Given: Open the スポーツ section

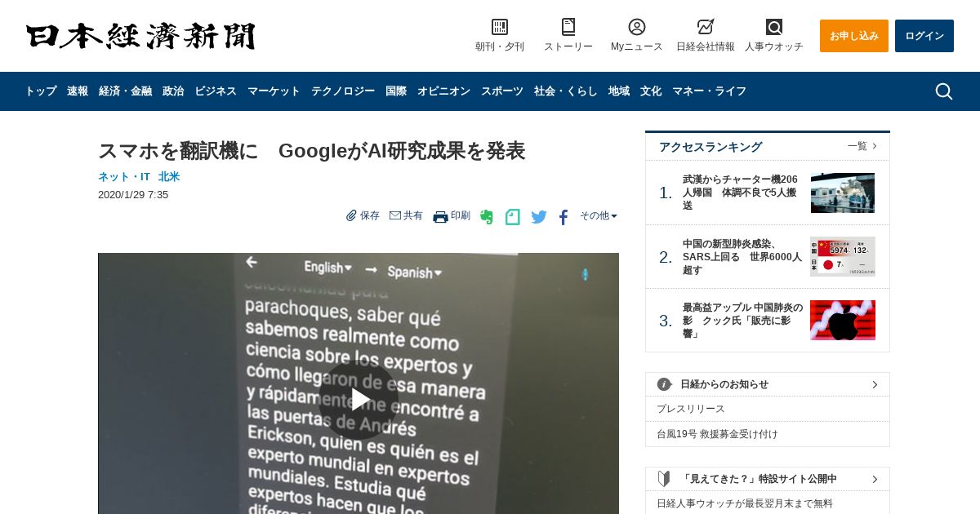Looking at the screenshot, I should pyautogui.click(x=502, y=91).
